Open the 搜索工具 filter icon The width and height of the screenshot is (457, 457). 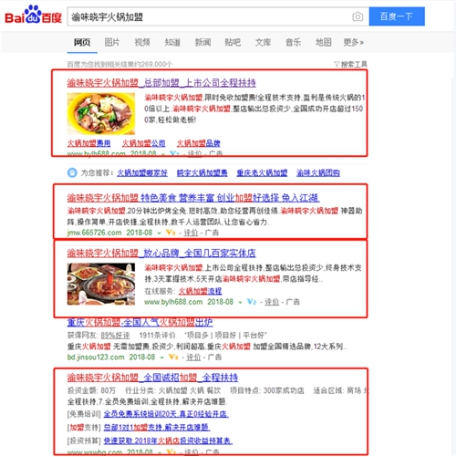point(336,64)
